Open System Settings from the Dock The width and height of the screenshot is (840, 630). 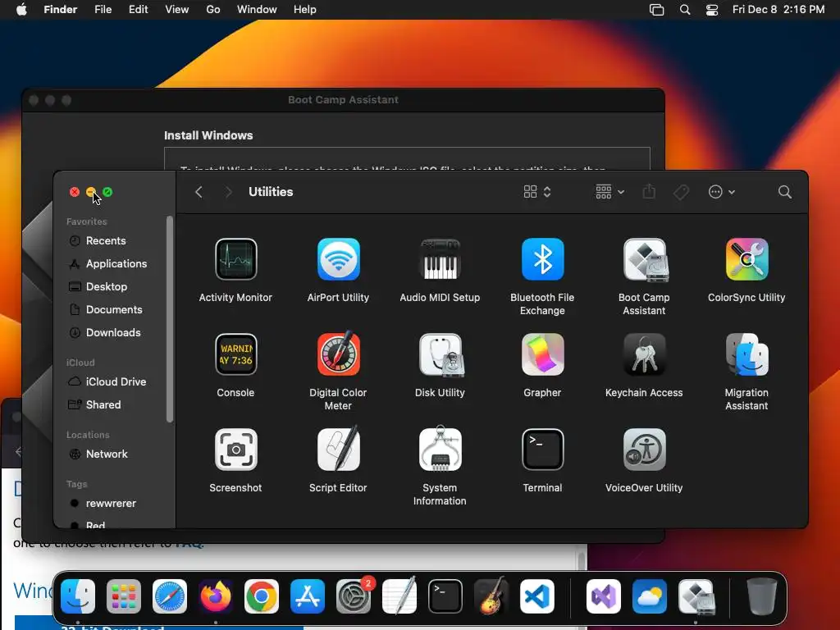[354, 596]
